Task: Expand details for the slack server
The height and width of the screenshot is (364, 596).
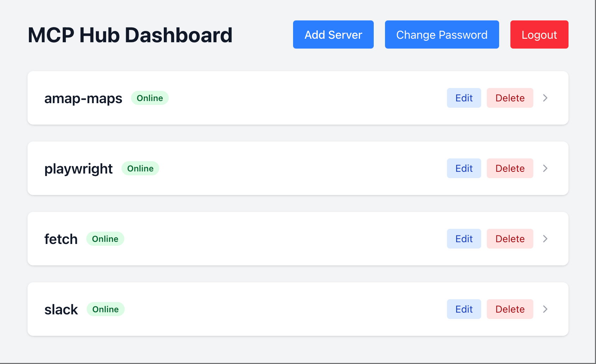Action: [545, 309]
